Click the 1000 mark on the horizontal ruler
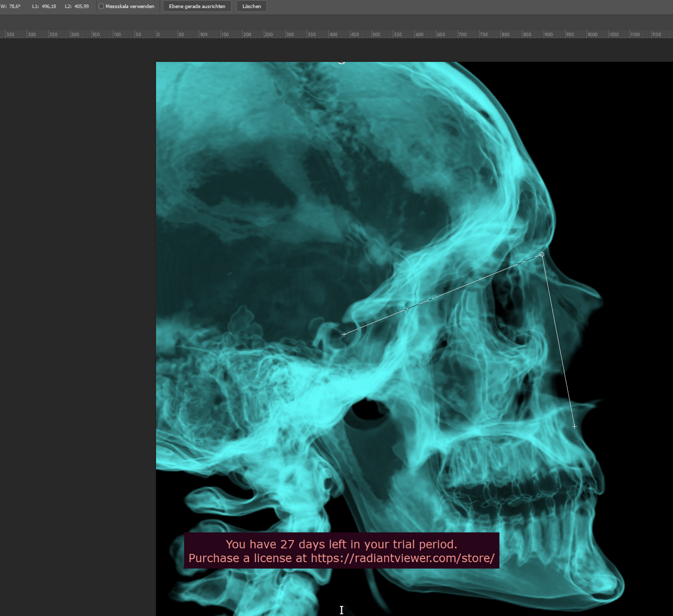Image resolution: width=673 pixels, height=616 pixels. (x=592, y=34)
